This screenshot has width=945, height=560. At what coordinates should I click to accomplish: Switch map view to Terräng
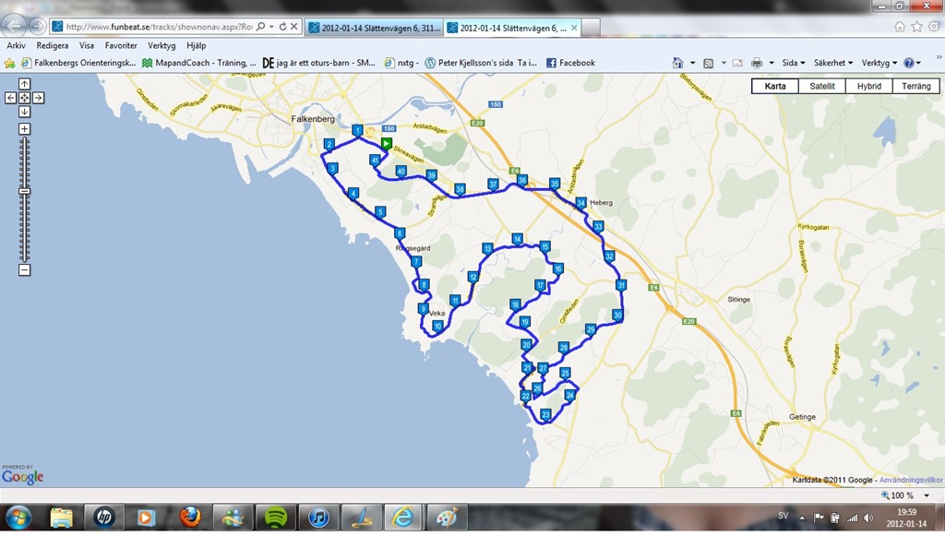pos(915,87)
